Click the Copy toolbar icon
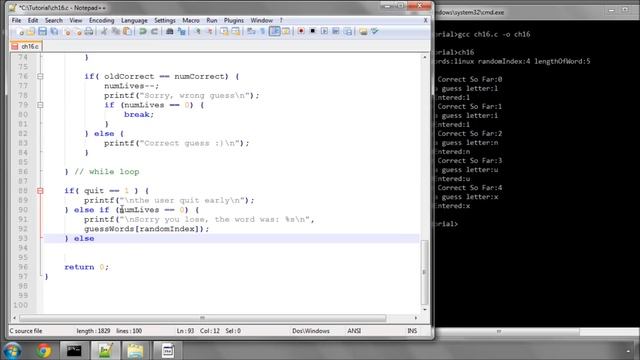640x360 pixels. (116, 31)
